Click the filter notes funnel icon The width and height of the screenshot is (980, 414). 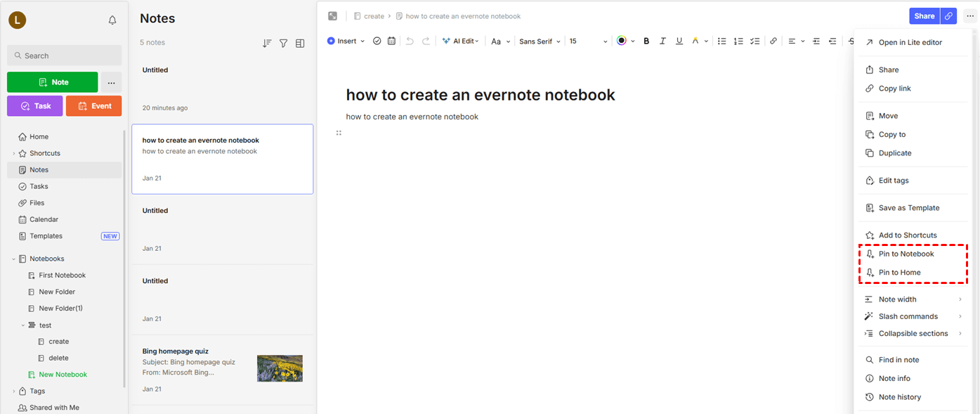tap(283, 44)
